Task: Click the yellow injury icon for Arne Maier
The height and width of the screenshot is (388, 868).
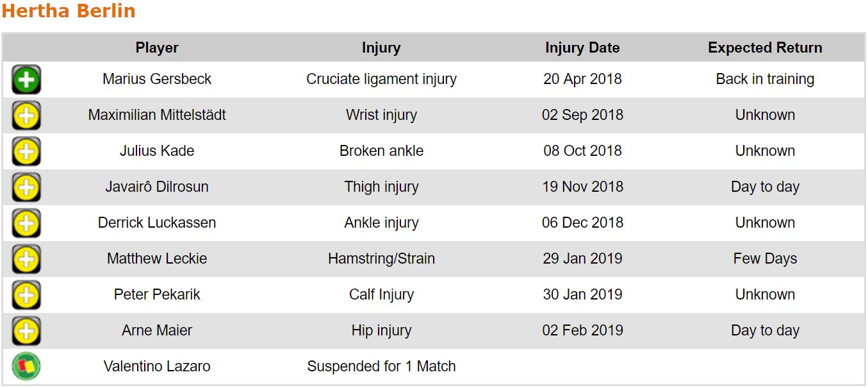Action: [x=26, y=331]
